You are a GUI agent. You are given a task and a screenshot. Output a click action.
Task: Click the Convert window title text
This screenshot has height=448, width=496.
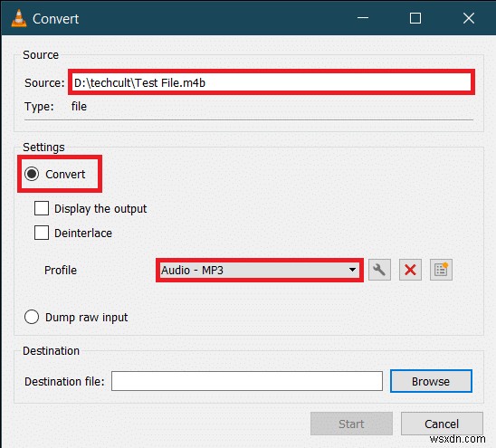click(x=56, y=19)
